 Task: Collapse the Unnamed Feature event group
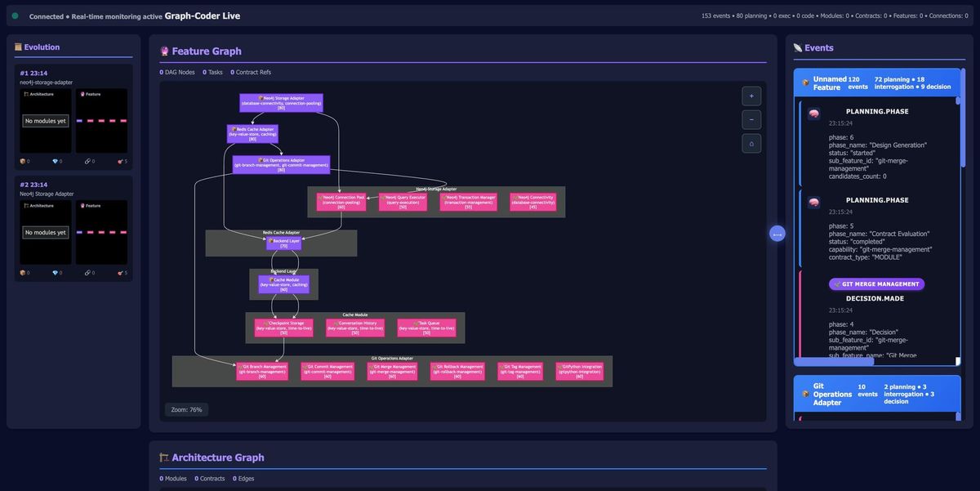[x=877, y=83]
